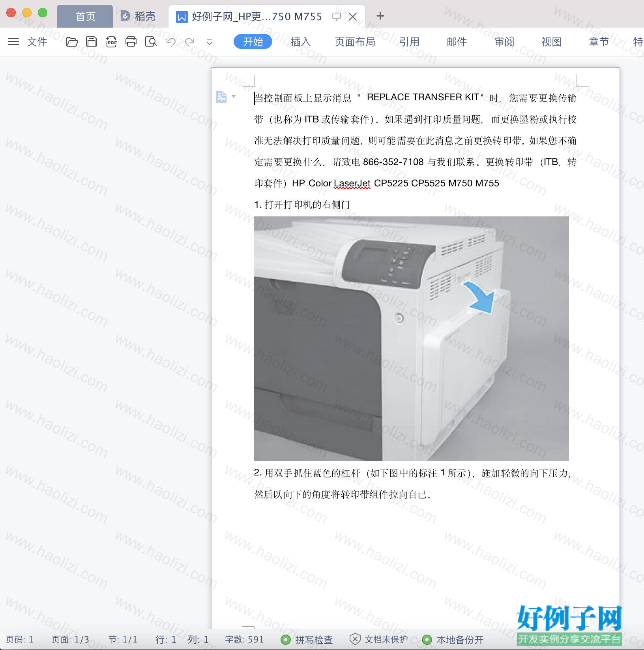Viewport: 644px width, 650px height.
Task: Print the document
Action: click(x=131, y=41)
